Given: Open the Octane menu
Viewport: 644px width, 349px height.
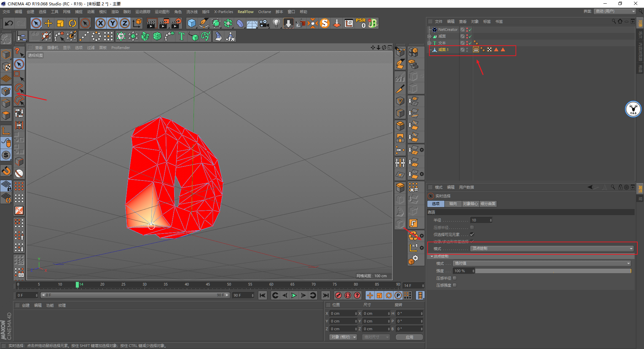Looking at the screenshot, I should coord(264,12).
